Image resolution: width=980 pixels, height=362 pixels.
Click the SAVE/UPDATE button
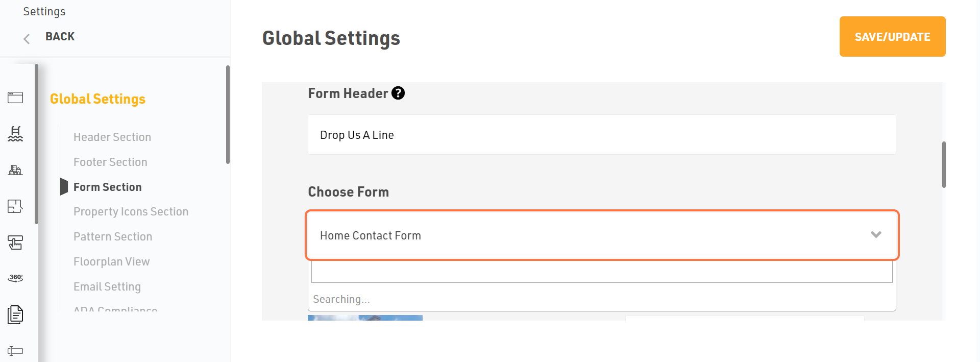[x=892, y=37]
